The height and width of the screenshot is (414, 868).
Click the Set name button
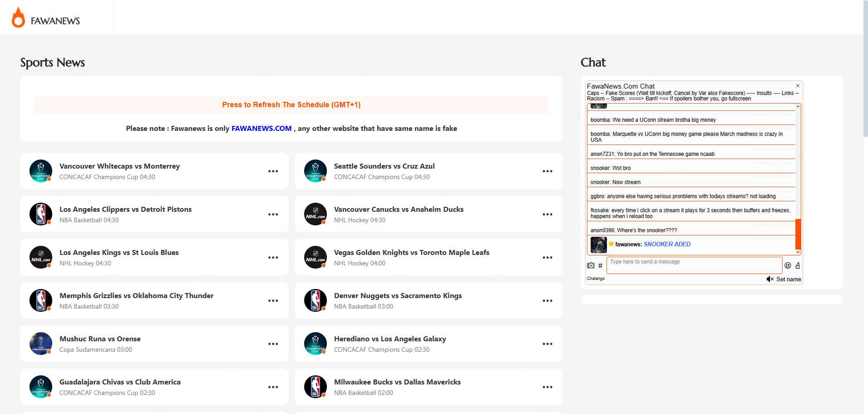[788, 279]
